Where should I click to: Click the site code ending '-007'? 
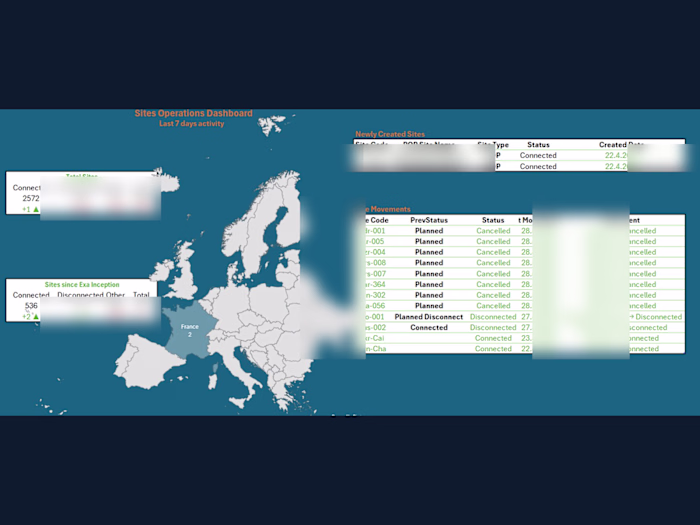coord(375,274)
